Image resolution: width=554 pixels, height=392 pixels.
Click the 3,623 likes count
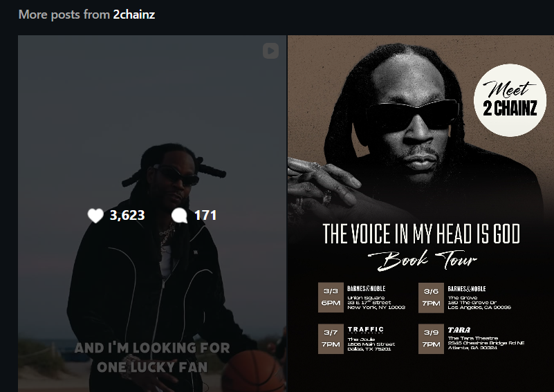click(x=127, y=215)
